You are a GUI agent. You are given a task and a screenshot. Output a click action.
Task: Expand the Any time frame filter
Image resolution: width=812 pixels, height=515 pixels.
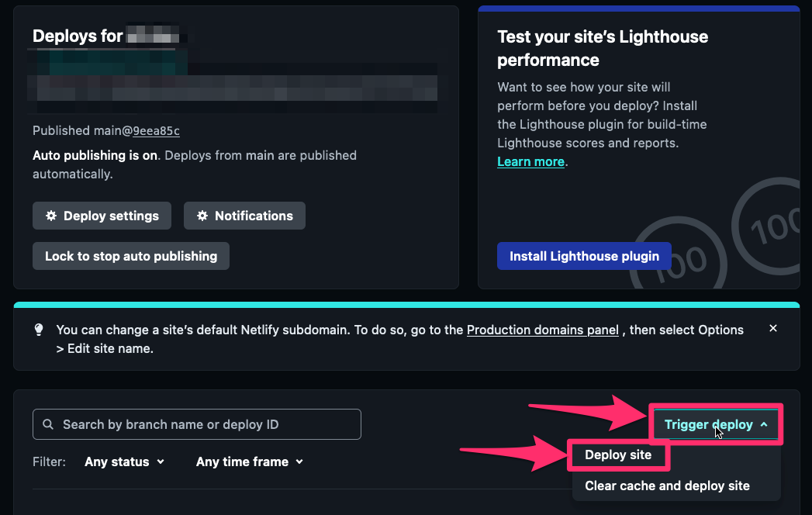tap(249, 461)
